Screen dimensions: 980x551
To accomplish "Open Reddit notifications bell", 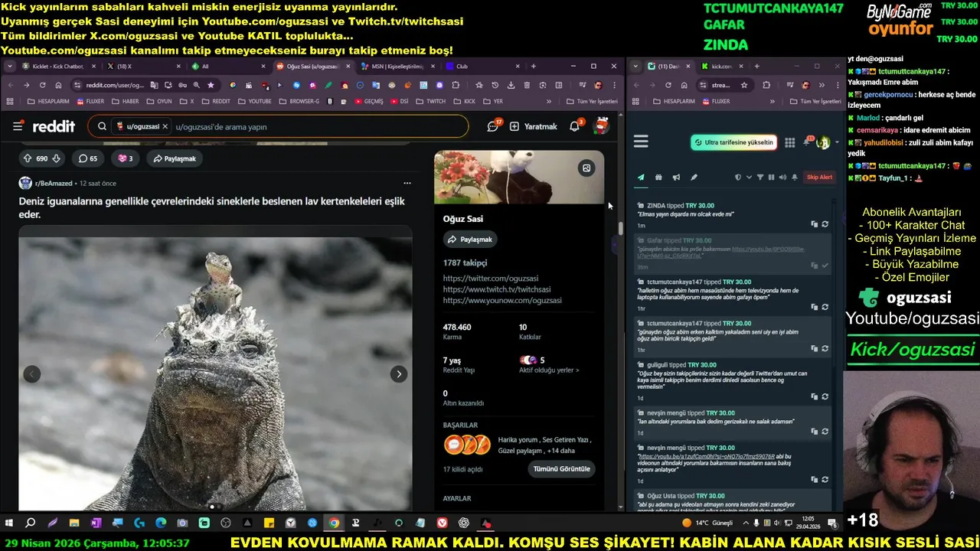I will coord(574,126).
